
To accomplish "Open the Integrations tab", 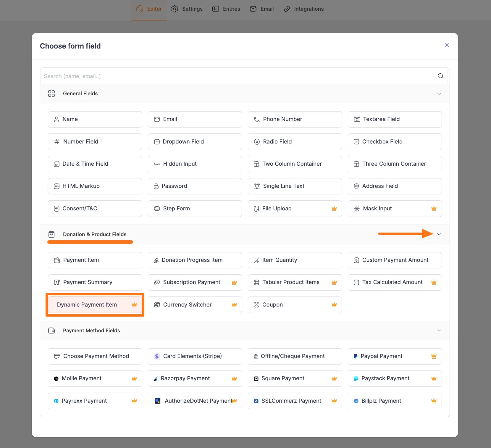I will (303, 9).
